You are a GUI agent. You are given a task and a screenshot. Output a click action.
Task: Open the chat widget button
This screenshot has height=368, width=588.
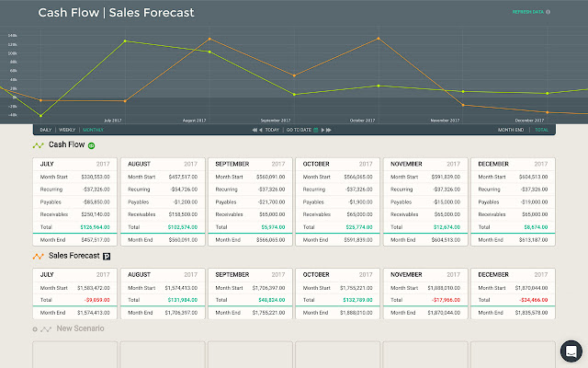click(571, 351)
